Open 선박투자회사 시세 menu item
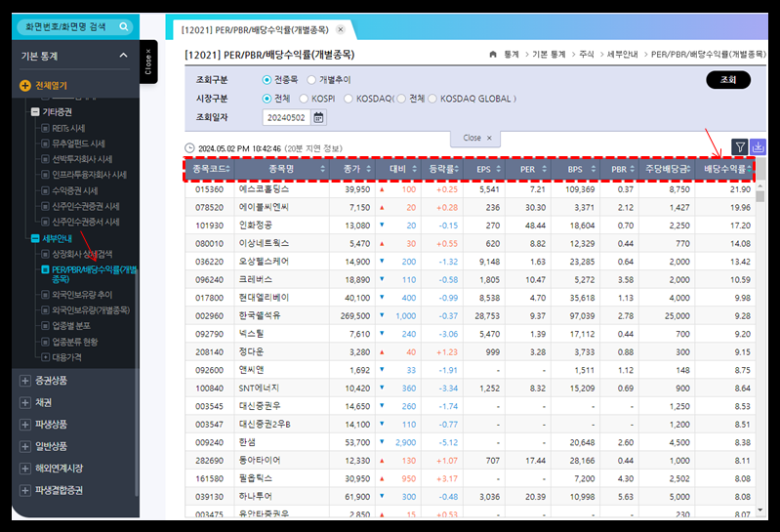 (82, 159)
